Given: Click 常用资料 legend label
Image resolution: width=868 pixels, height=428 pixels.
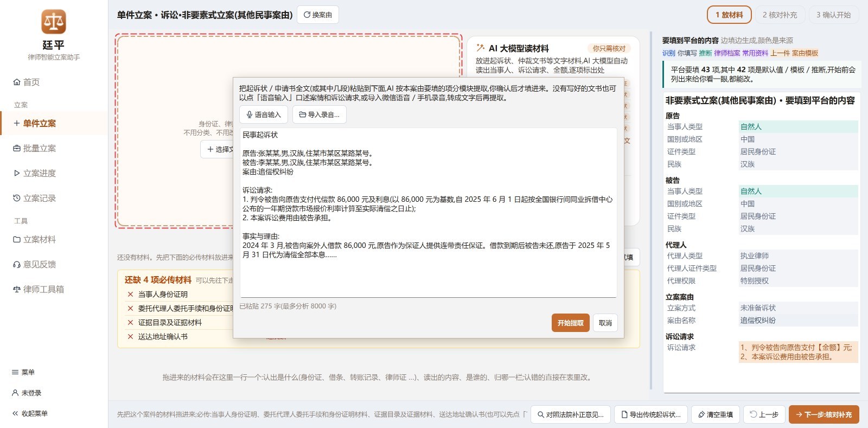Looking at the screenshot, I should click(755, 53).
